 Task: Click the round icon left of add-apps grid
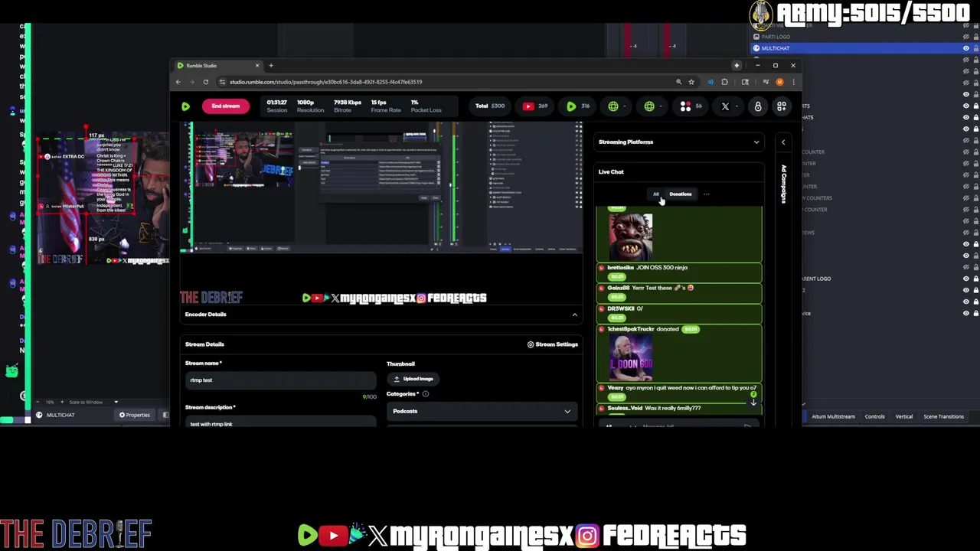point(758,106)
